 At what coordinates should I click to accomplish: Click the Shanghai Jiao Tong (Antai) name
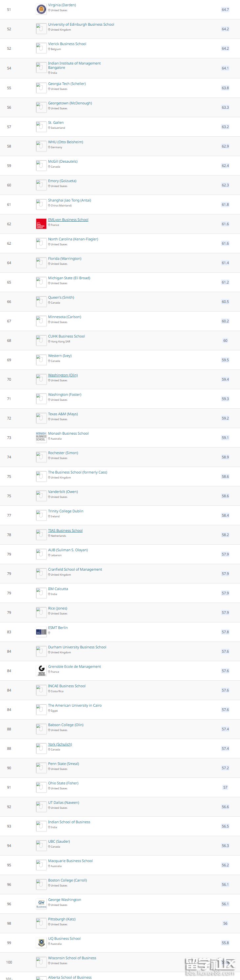click(69, 200)
